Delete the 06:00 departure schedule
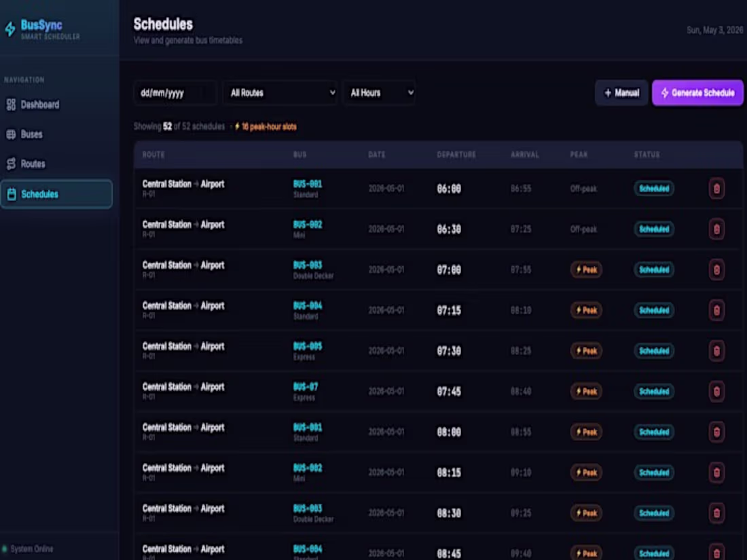This screenshot has width=747, height=560. [x=716, y=189]
